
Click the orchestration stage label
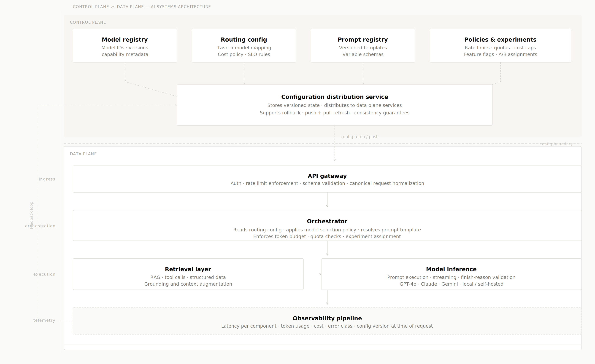(40, 226)
